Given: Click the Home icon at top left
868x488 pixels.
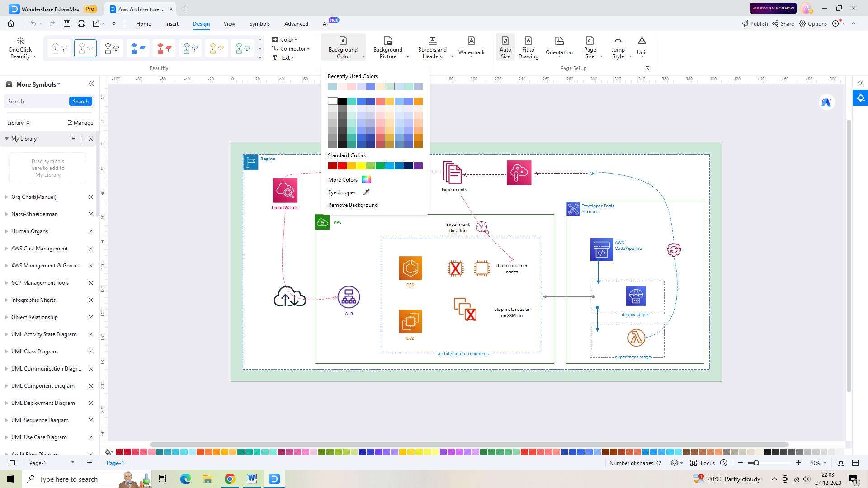Looking at the screenshot, I should pyautogui.click(x=11, y=23).
